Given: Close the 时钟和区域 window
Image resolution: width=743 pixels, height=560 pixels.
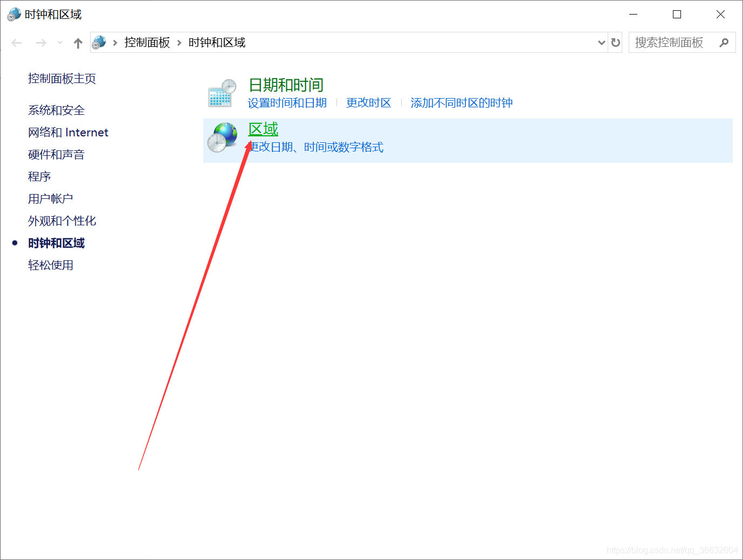Looking at the screenshot, I should click(x=720, y=15).
